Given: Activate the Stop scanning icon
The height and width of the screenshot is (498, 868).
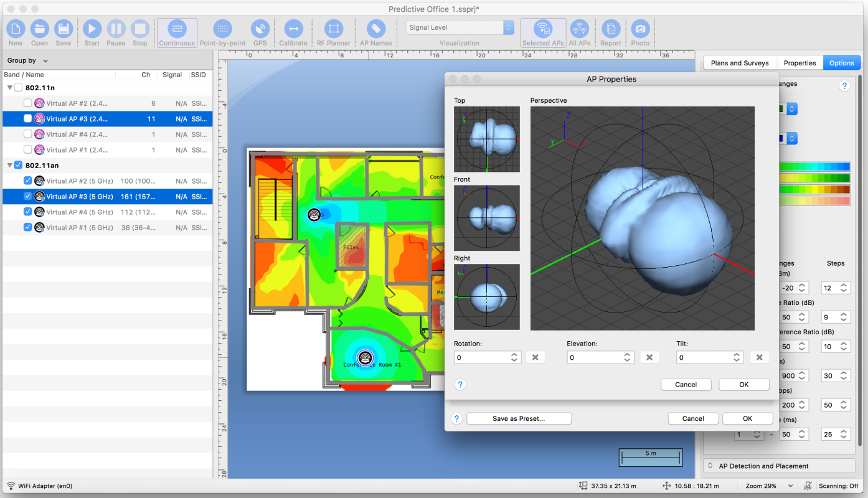Looking at the screenshot, I should click(139, 27).
